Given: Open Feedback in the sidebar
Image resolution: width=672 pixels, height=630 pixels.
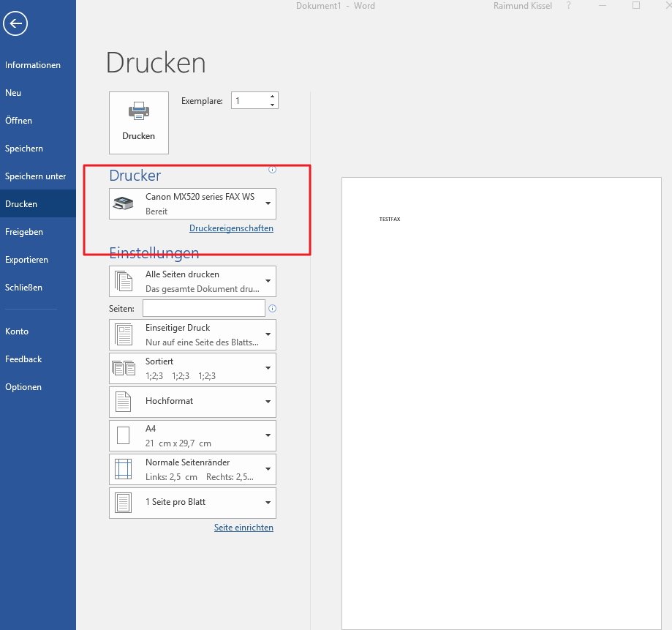Looking at the screenshot, I should click(38, 359).
